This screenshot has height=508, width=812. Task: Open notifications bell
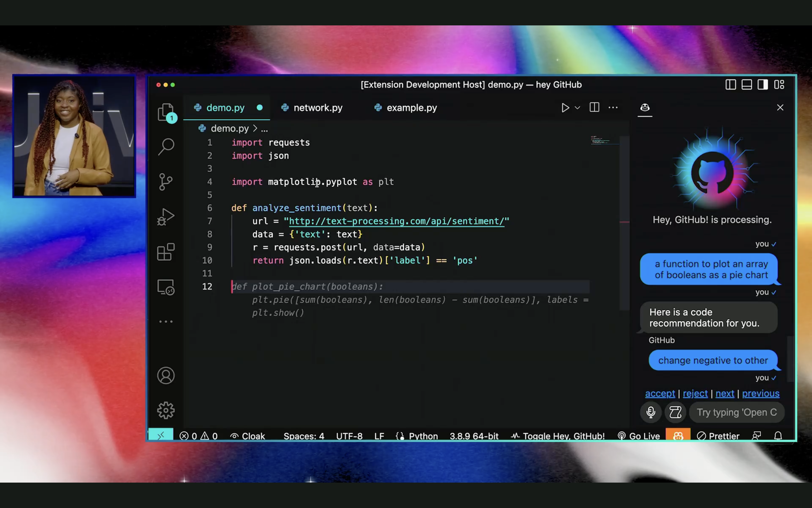pyautogui.click(x=778, y=436)
